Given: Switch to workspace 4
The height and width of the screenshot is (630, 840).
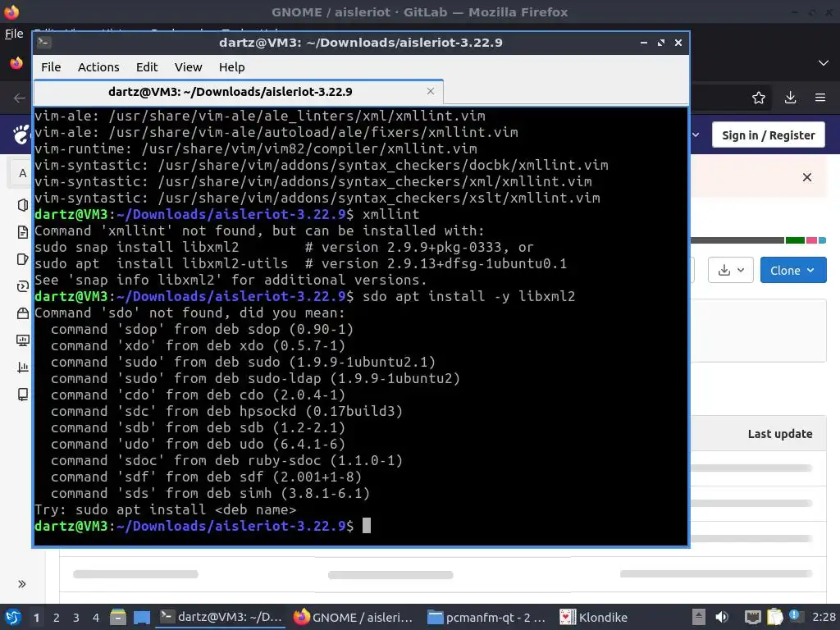Looking at the screenshot, I should [96, 618].
